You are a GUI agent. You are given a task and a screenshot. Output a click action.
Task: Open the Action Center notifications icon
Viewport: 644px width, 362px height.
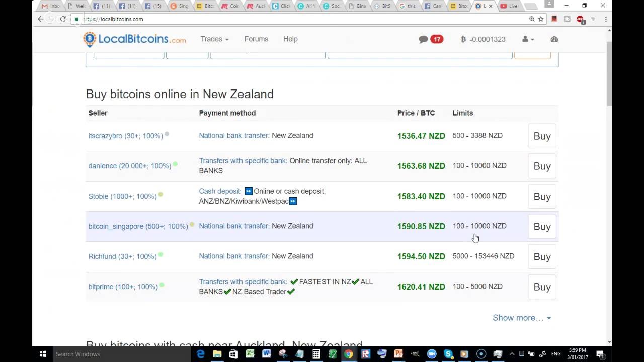click(600, 354)
